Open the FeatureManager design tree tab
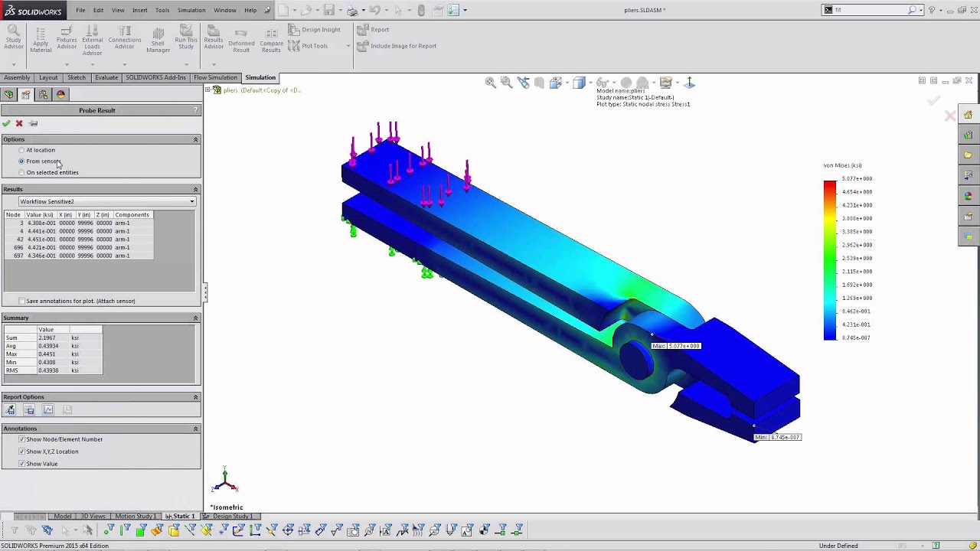 8,95
